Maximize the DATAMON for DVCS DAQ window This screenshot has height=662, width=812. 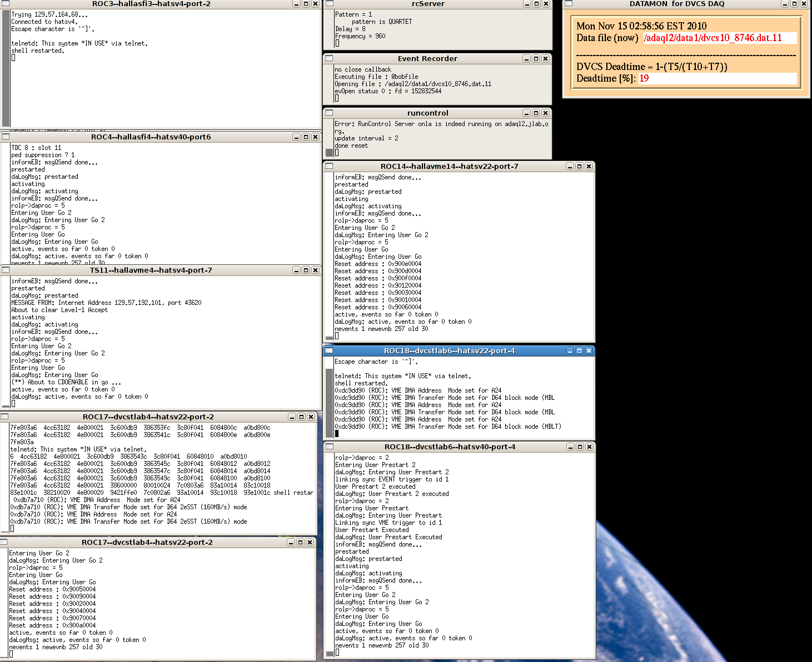[795, 4]
